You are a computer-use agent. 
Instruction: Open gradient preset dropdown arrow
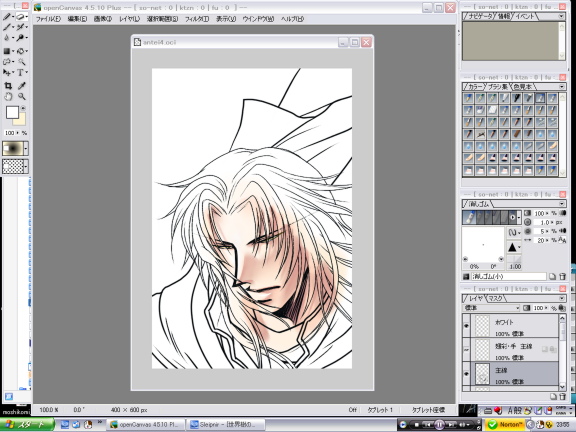(x=26, y=149)
